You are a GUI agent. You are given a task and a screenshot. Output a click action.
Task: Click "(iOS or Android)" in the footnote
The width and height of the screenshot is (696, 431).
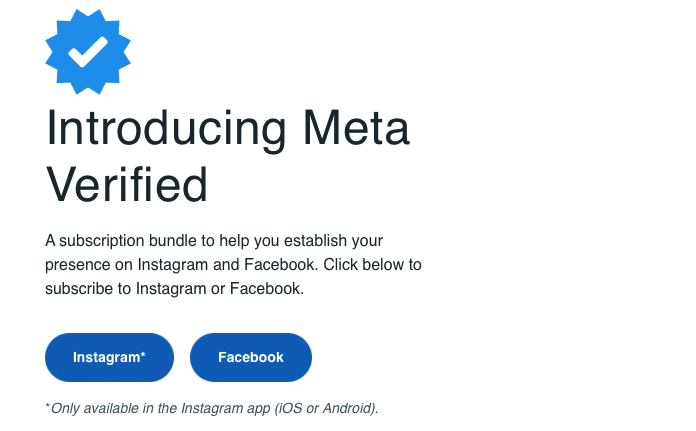tap(324, 408)
